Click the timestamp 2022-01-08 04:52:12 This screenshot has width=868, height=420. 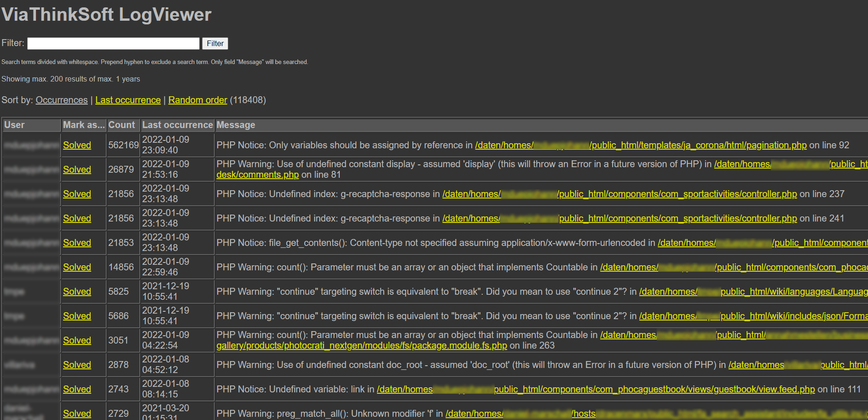[x=166, y=364]
